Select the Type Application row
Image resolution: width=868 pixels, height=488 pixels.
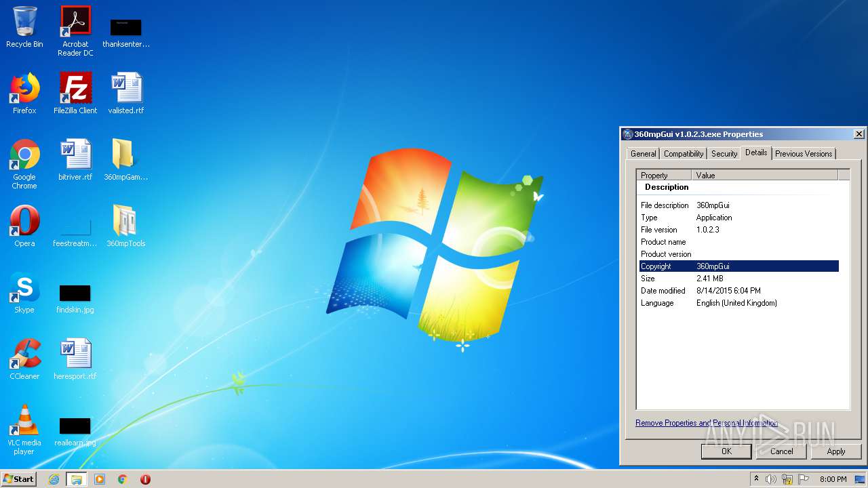coord(739,218)
